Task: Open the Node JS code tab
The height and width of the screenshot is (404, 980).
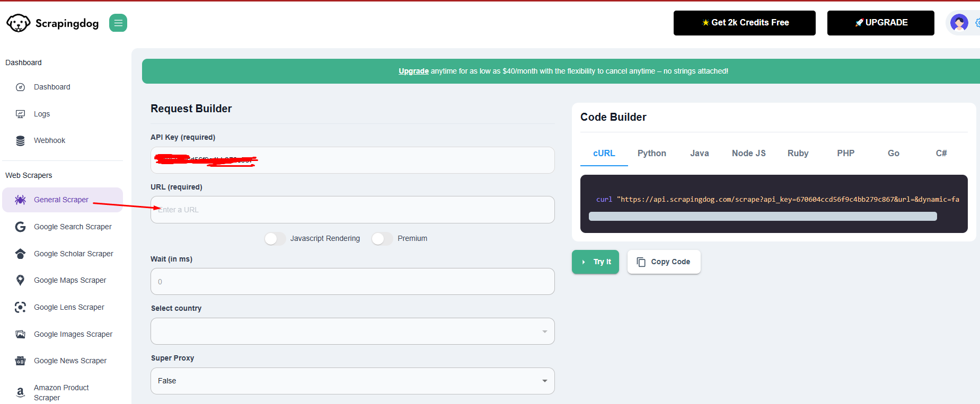Action: point(749,154)
